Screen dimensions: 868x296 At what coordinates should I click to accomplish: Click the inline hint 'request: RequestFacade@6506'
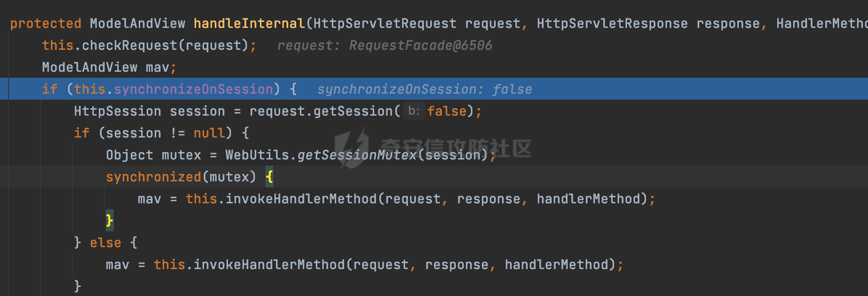385,45
